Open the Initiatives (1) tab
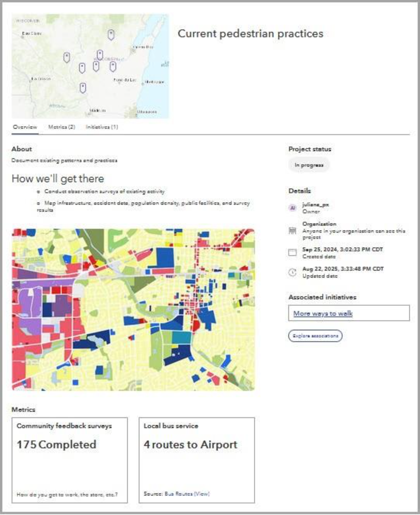The height and width of the screenshot is (515, 420). coord(102,127)
